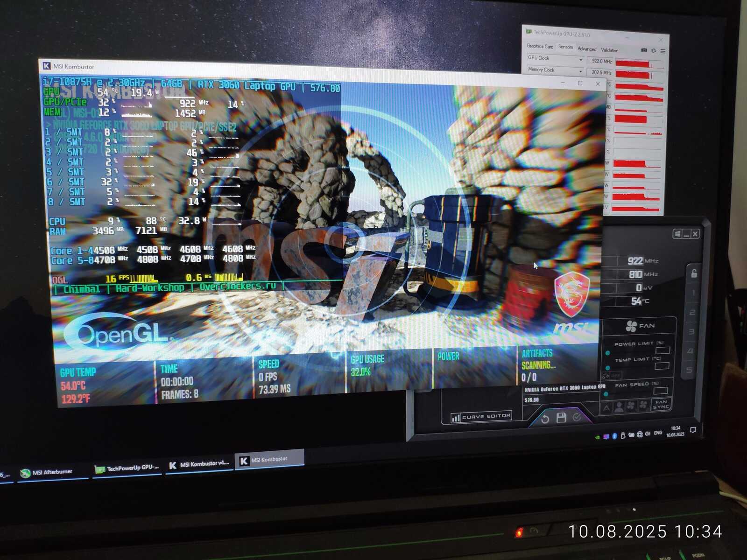Click the GPU-Z refresh icon

coord(654,51)
